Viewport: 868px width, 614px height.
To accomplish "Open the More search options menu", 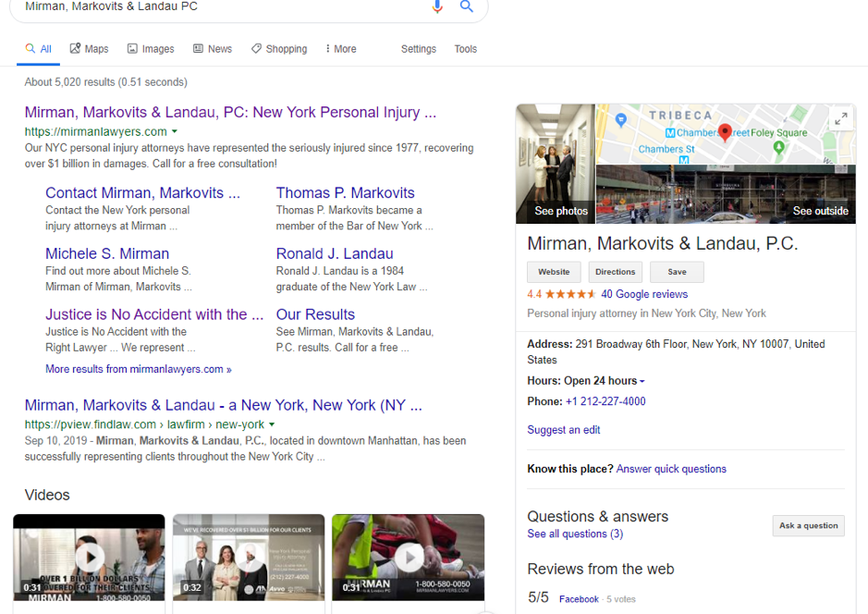I will [x=341, y=49].
